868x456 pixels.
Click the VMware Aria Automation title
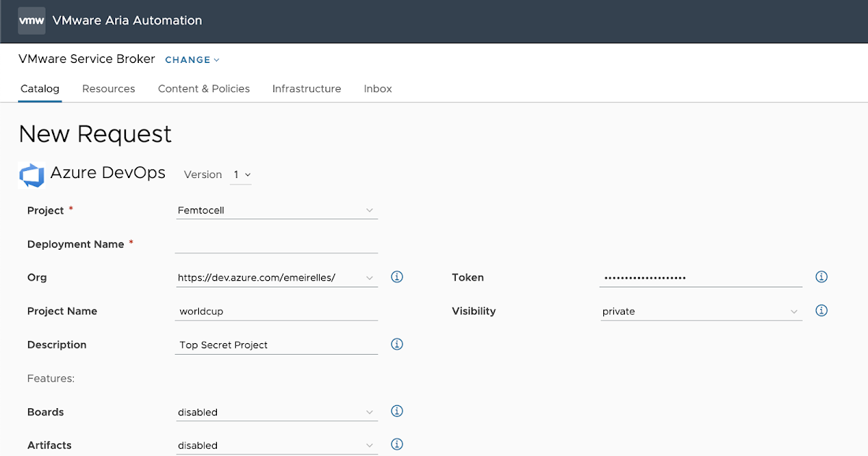(127, 21)
